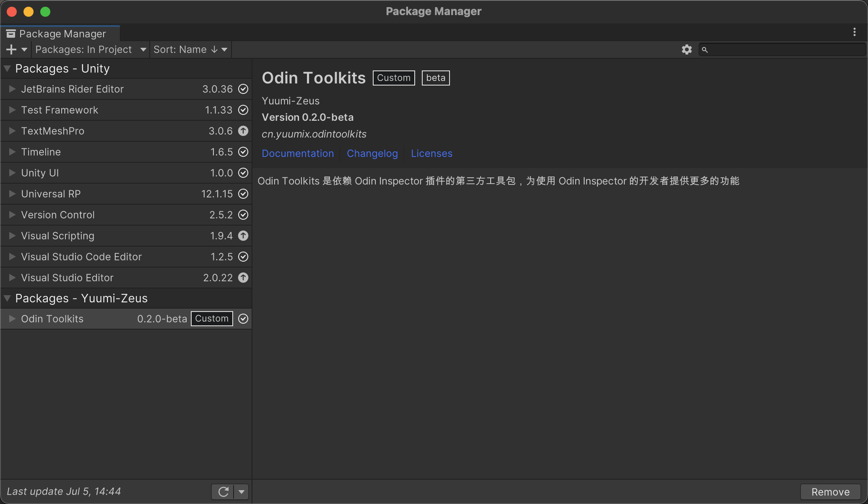Open the Documentation link

pyautogui.click(x=298, y=153)
